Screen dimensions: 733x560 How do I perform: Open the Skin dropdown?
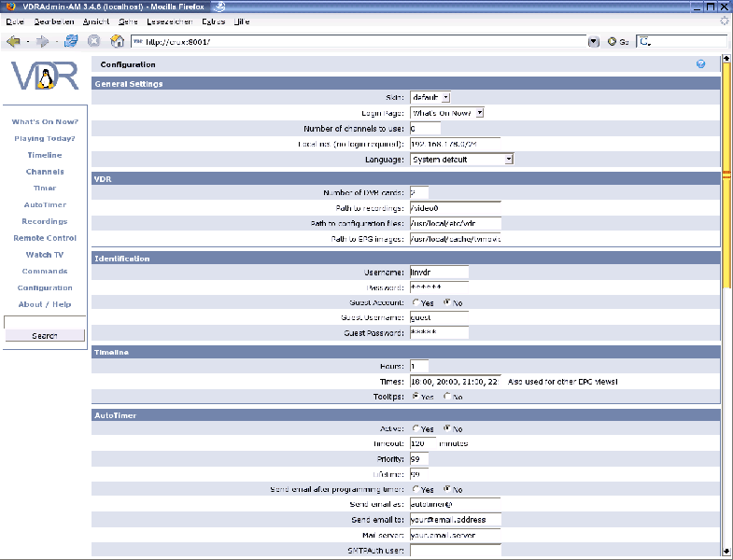tap(430, 97)
